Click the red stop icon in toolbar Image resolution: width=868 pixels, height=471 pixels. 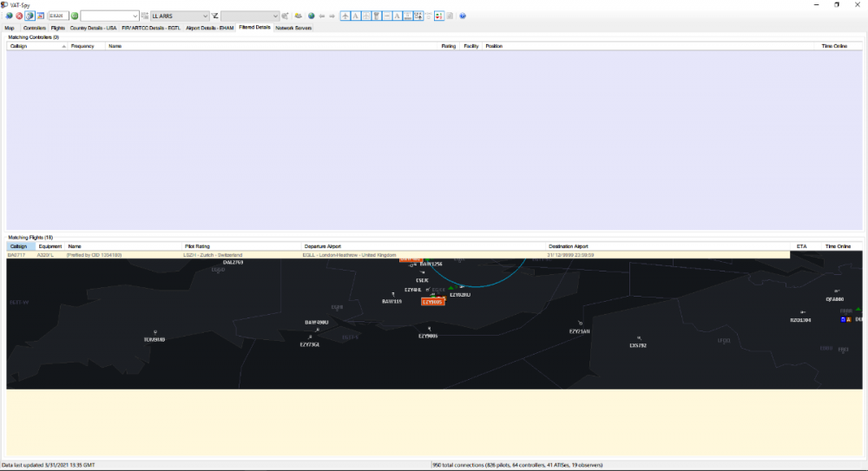click(19, 16)
